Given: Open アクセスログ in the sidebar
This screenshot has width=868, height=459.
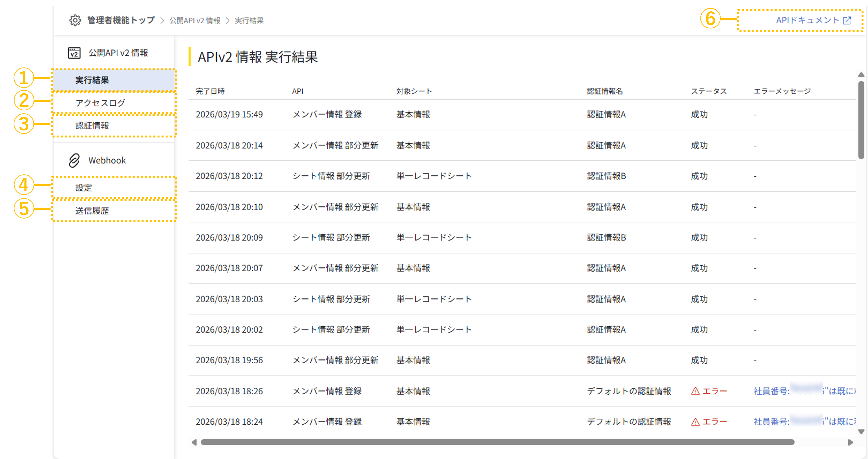Looking at the screenshot, I should [114, 103].
